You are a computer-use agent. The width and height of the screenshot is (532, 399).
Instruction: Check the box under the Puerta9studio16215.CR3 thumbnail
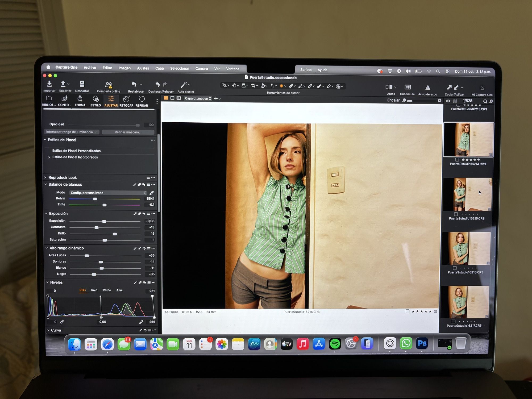point(456,214)
